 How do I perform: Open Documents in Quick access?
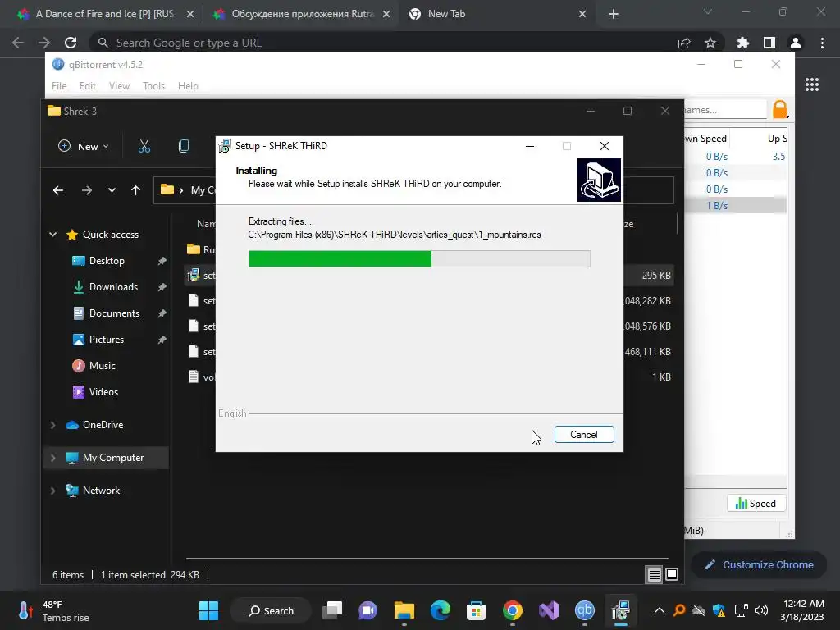click(114, 313)
